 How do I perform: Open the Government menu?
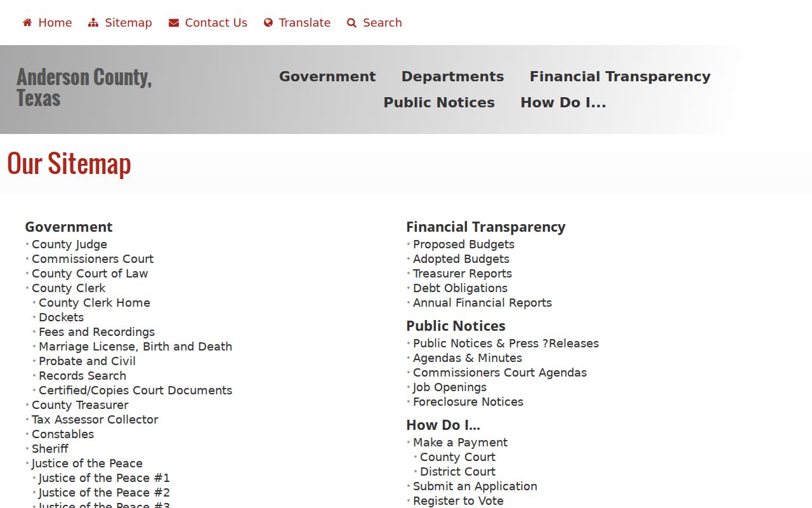pos(327,76)
